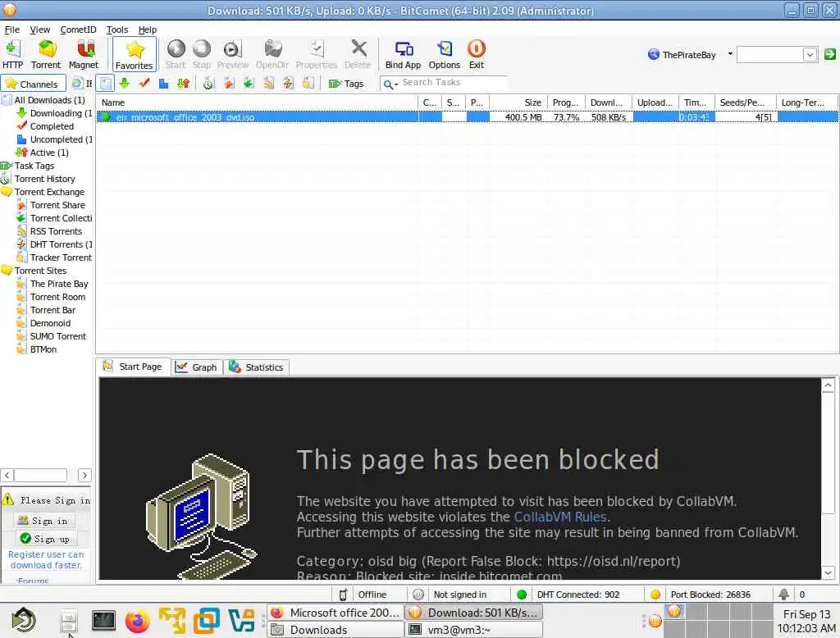
Task: Expand the search magnifier dropdown arrow
Action: pos(396,84)
